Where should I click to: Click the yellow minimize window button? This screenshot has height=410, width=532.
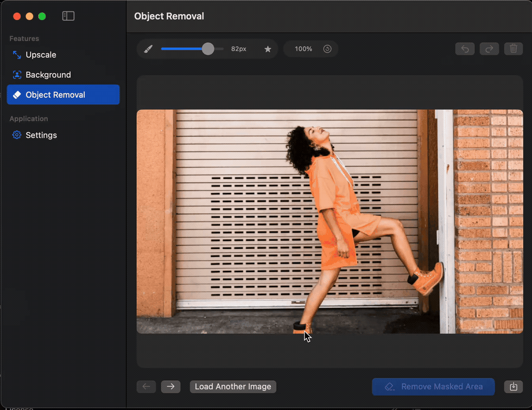[29, 16]
